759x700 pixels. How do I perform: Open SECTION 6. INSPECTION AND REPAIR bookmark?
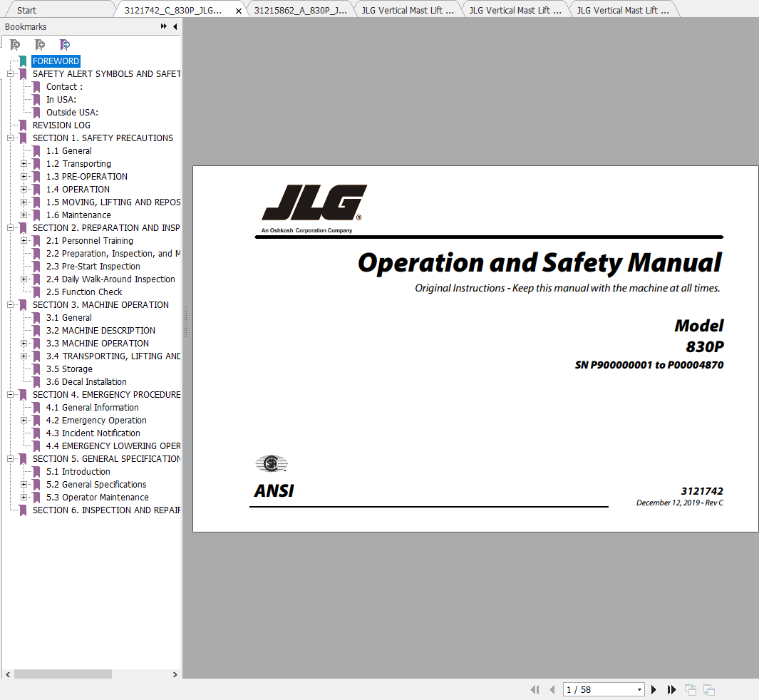point(106,510)
